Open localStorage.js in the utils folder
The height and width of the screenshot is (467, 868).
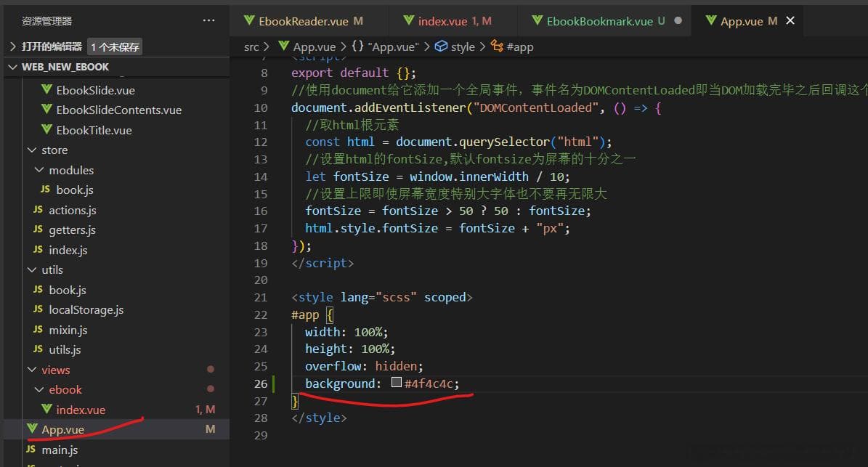[86, 310]
